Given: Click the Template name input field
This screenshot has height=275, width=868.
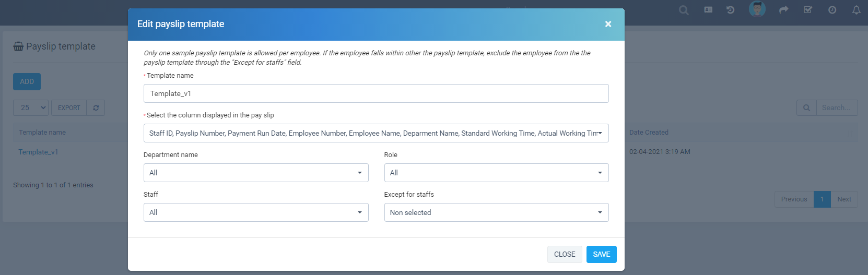Looking at the screenshot, I should 376,93.
